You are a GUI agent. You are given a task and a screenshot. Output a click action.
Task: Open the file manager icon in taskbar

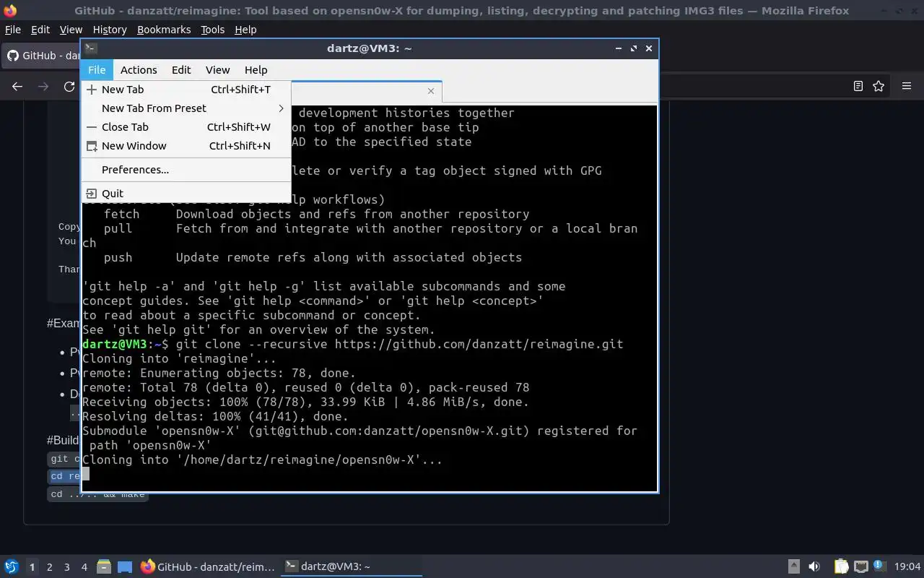[103, 567]
